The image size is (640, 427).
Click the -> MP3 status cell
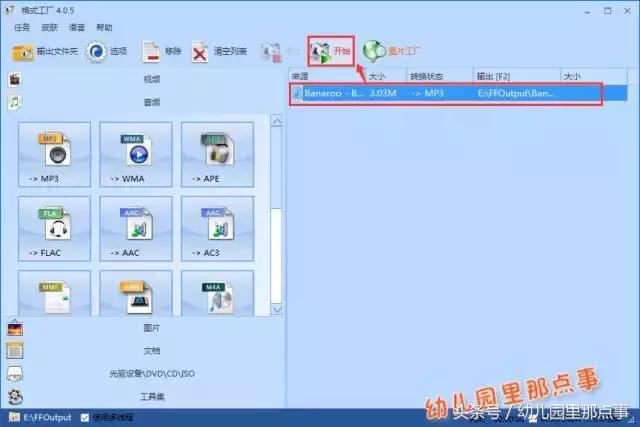tap(427, 93)
